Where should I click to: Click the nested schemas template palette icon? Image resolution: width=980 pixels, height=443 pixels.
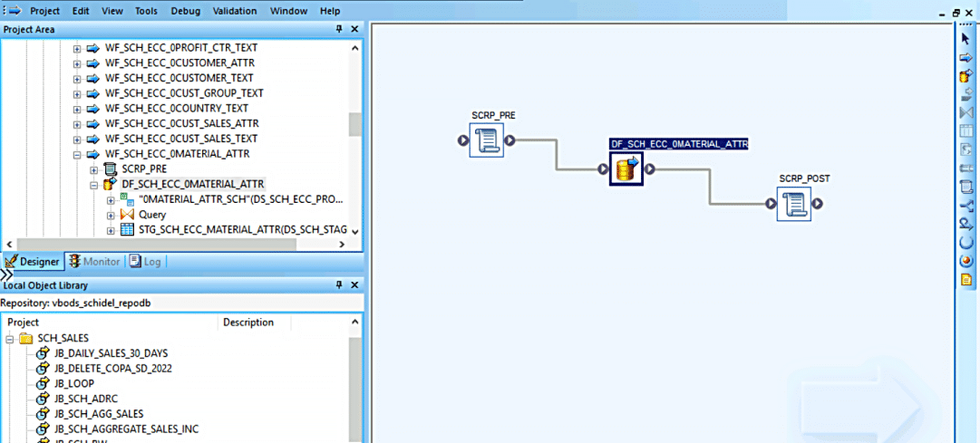click(966, 149)
